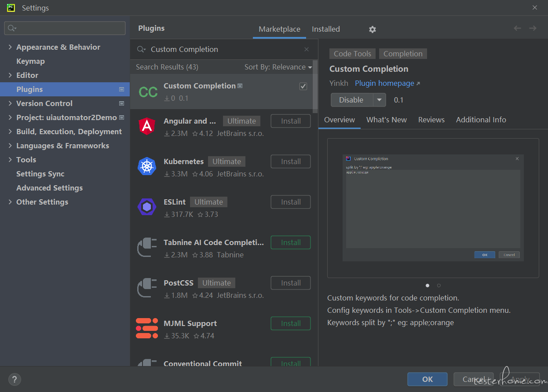Install the PostCSS plugin

click(291, 283)
